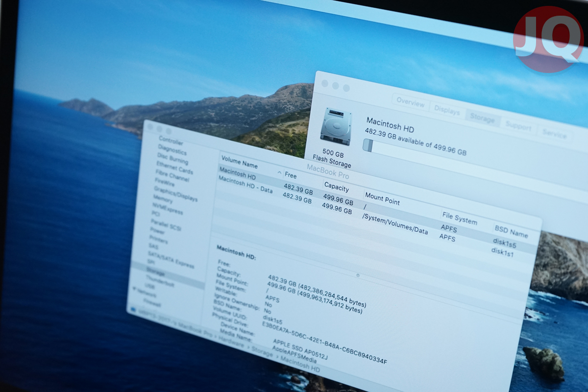Image resolution: width=588 pixels, height=392 pixels.
Task: Click "482.39 GB available of 499.96 GB" text
Action: tap(416, 142)
